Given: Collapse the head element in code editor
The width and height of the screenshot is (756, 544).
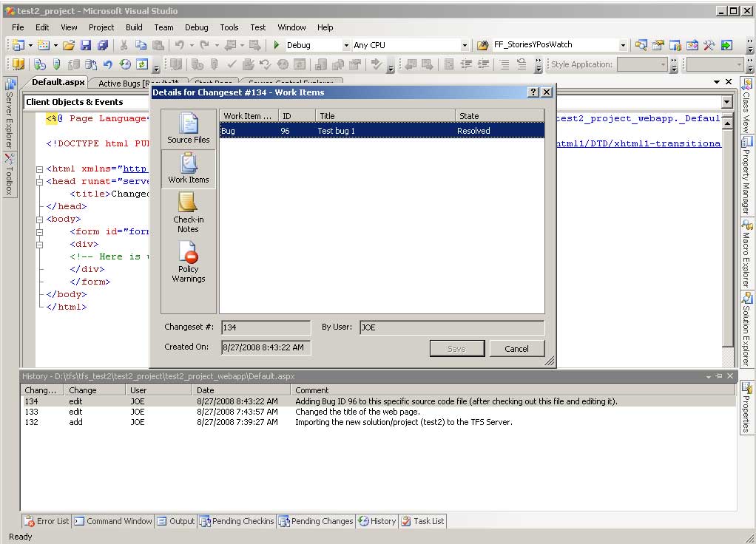Looking at the screenshot, I should click(39, 182).
